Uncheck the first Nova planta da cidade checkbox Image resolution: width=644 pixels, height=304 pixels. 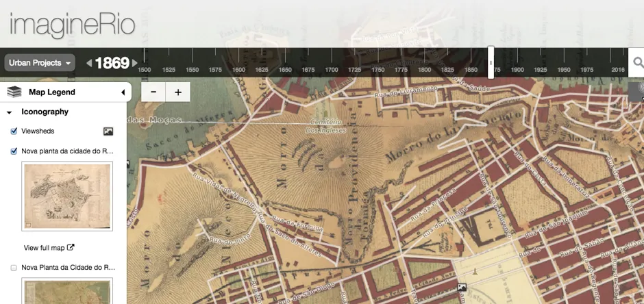[14, 151]
